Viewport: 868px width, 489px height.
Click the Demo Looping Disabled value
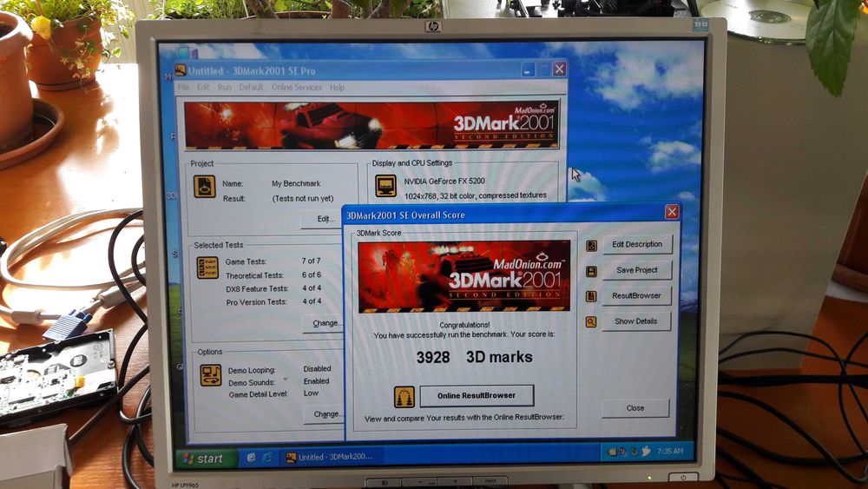[317, 369]
